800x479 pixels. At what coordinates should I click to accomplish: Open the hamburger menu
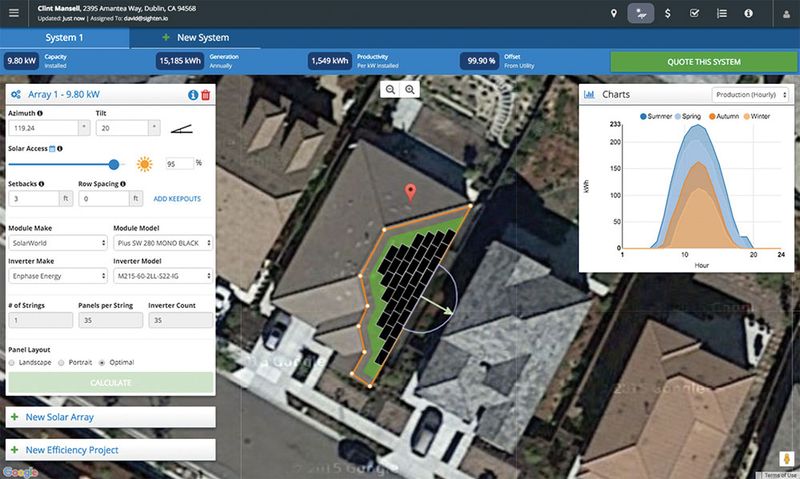tap(12, 14)
